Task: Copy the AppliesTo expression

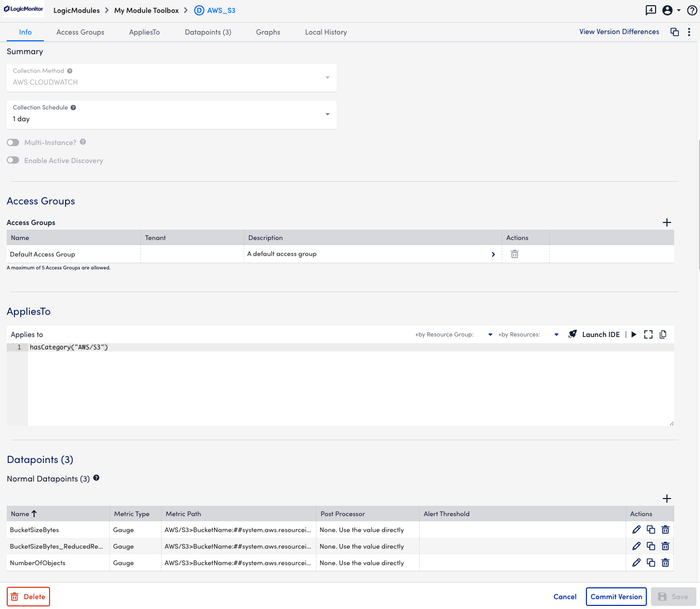Action: pos(663,334)
